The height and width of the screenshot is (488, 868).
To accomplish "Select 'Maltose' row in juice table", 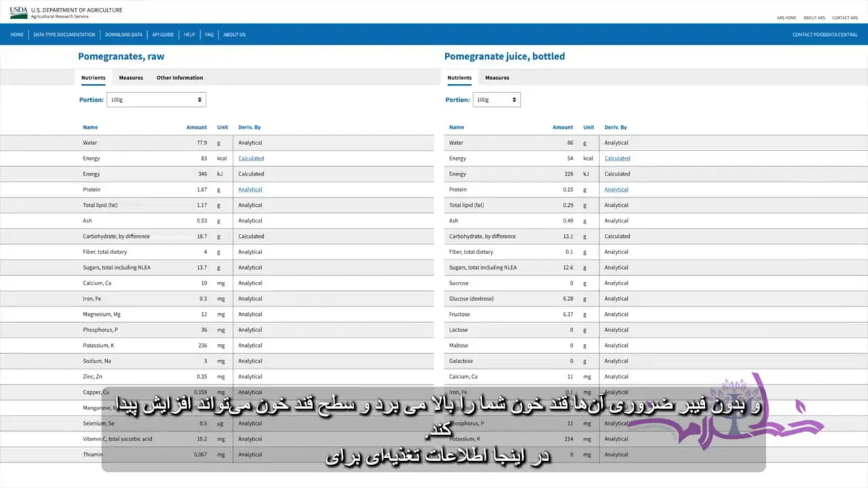I will pyautogui.click(x=656, y=346).
